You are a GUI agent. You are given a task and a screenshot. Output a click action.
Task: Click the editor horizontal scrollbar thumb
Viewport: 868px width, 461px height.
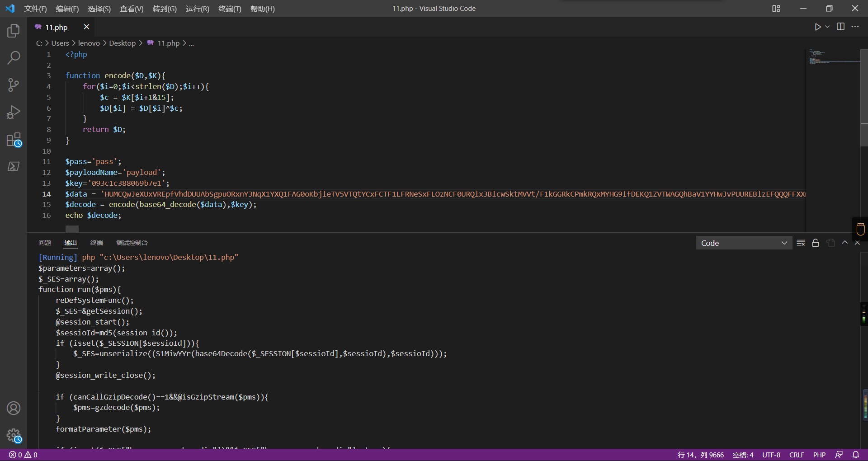pos(72,229)
